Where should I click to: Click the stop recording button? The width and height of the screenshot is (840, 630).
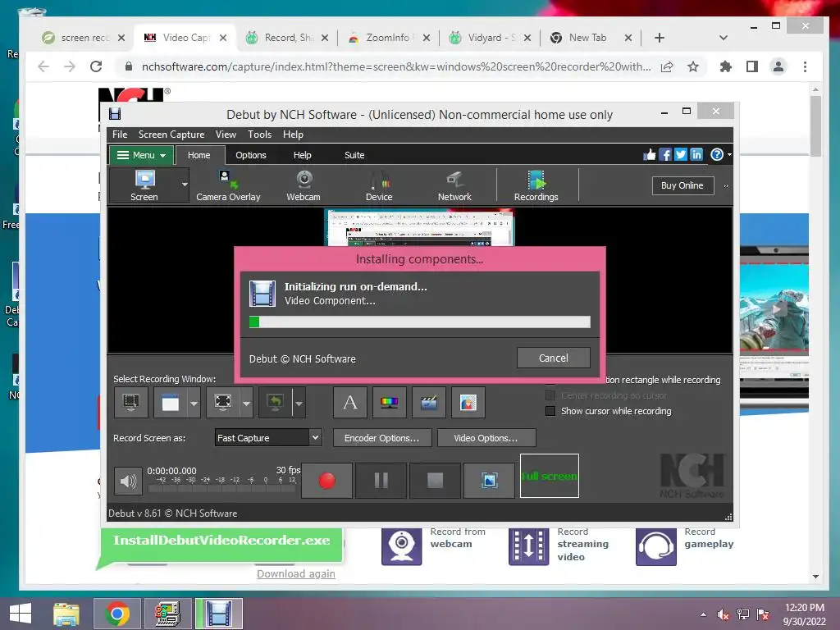coord(435,481)
